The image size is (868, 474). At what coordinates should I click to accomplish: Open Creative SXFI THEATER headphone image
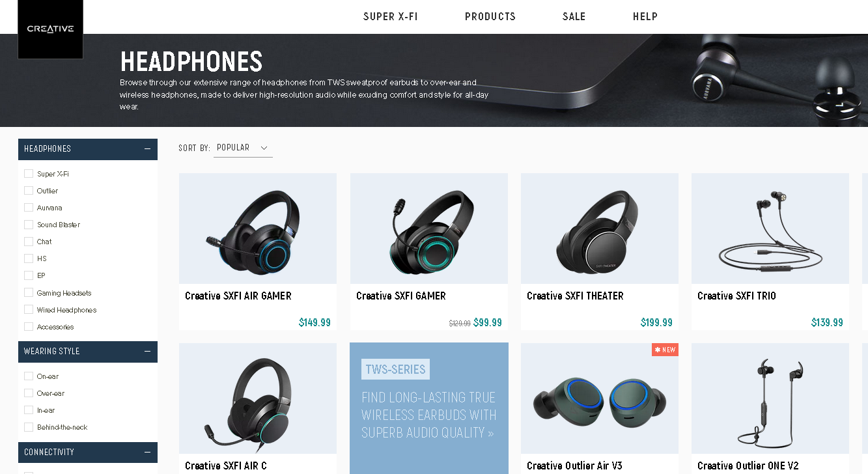(600, 229)
